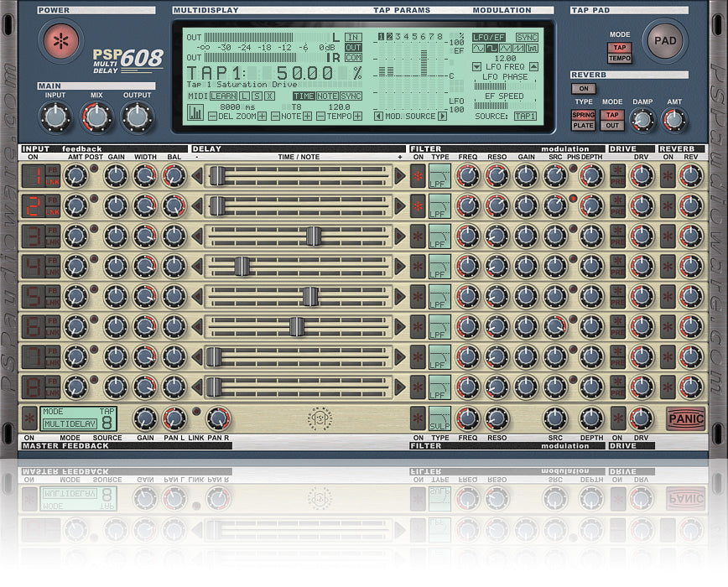Screen dimensions: 728x587
Task: Toggle tap 8 reverb ON star
Action: pyautogui.click(x=668, y=387)
